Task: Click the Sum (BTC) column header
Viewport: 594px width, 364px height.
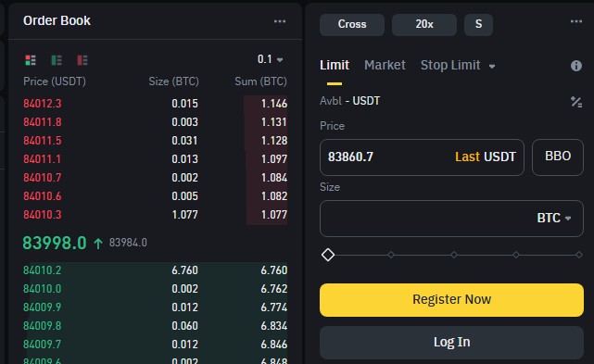Action: pos(260,82)
